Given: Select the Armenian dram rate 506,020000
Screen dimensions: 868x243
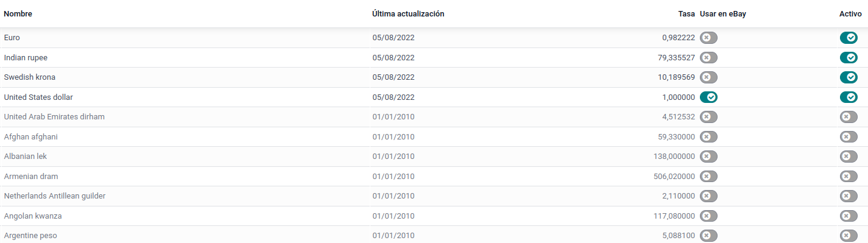Looking at the screenshot, I should [x=674, y=177].
